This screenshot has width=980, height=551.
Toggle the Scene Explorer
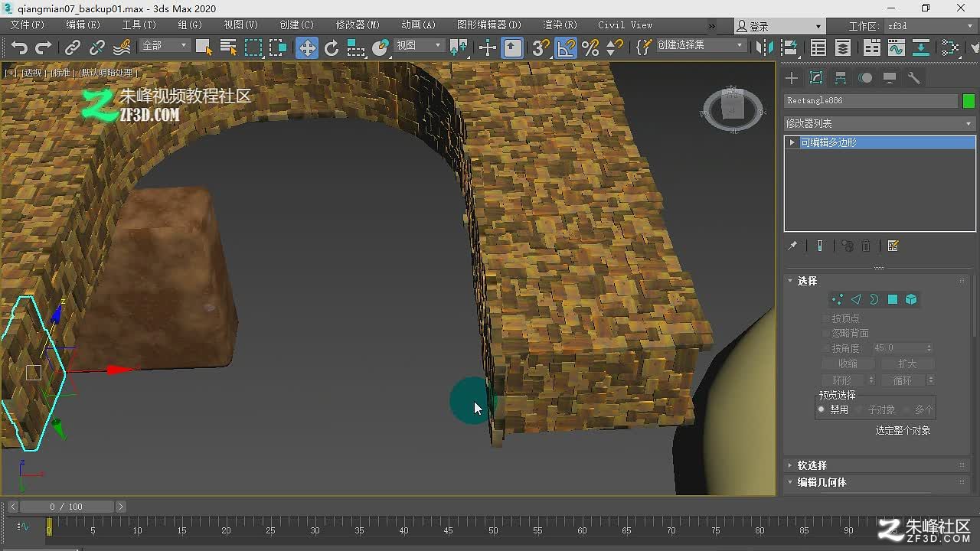coord(818,47)
